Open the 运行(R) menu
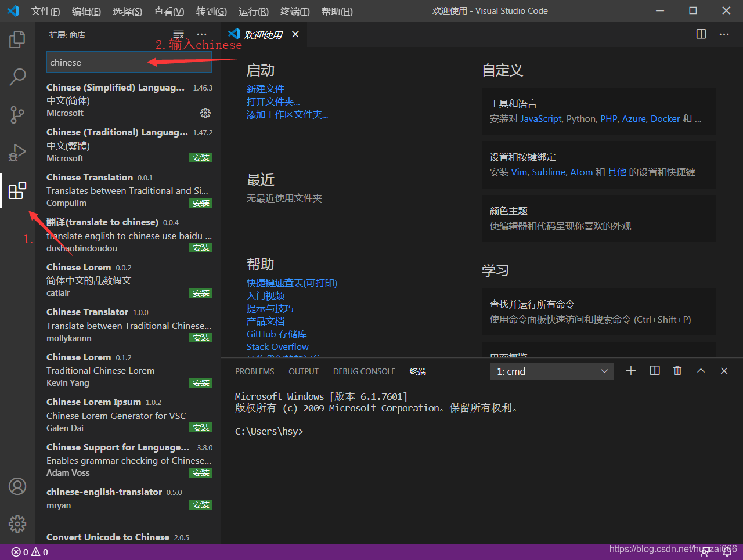743x560 pixels. 253,12
